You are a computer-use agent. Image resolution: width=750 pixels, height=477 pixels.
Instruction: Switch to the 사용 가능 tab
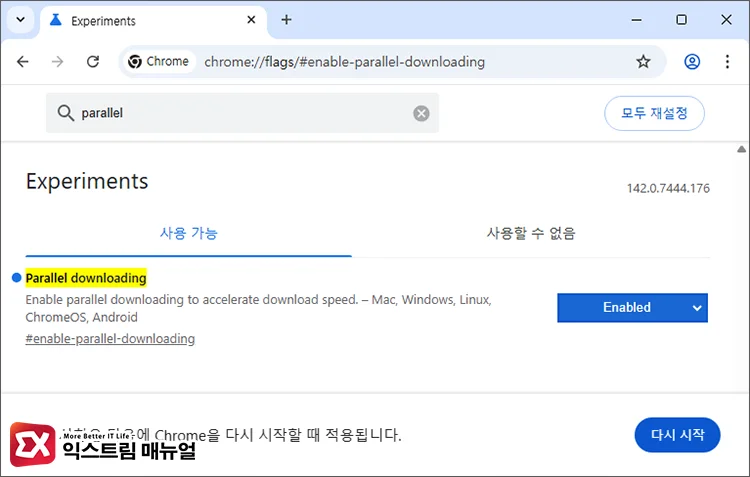(x=188, y=233)
